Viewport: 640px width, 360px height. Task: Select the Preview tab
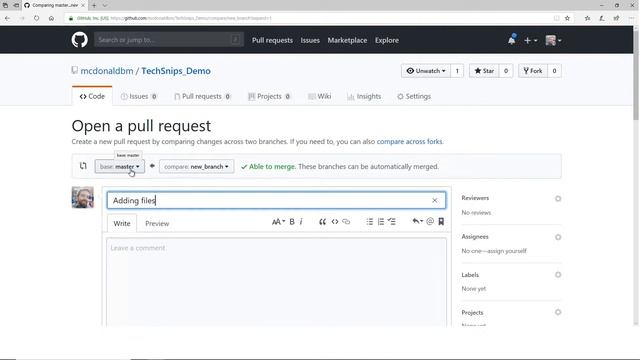point(157,223)
